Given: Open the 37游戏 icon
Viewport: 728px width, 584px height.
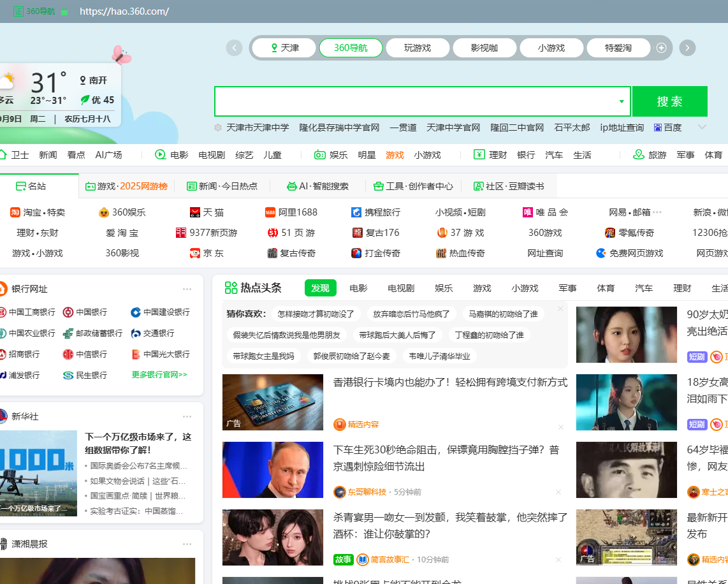Looking at the screenshot, I should [442, 233].
